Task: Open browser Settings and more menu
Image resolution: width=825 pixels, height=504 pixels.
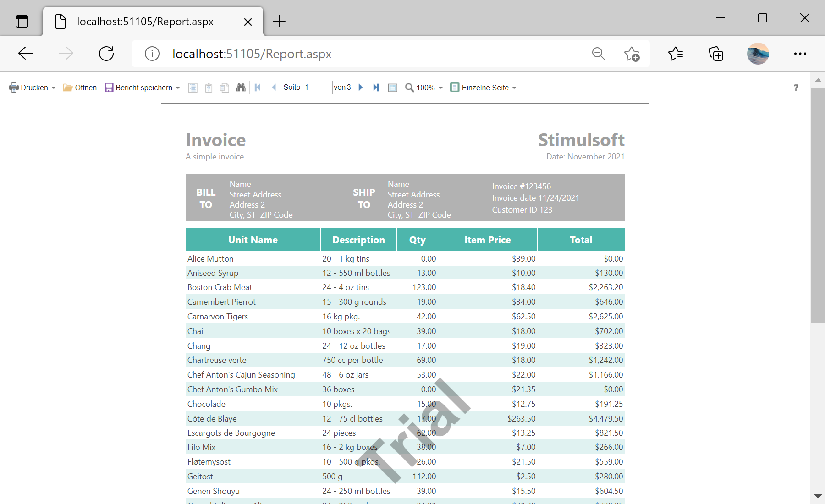Action: 800,54
